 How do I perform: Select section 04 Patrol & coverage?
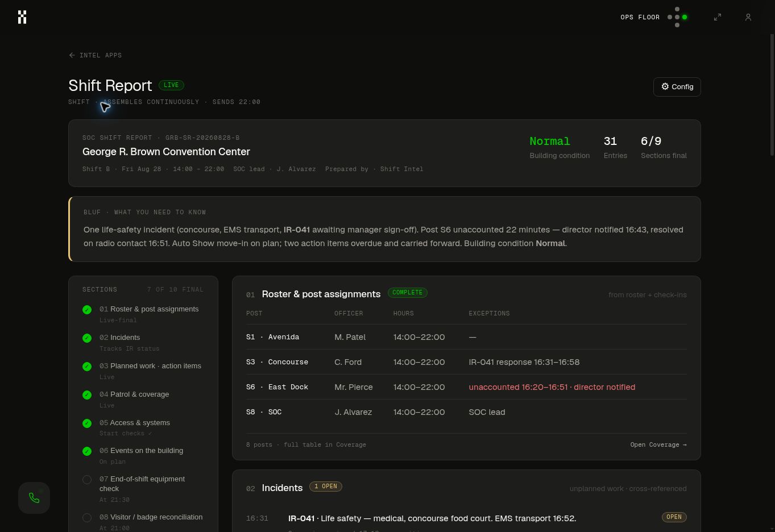click(143, 399)
